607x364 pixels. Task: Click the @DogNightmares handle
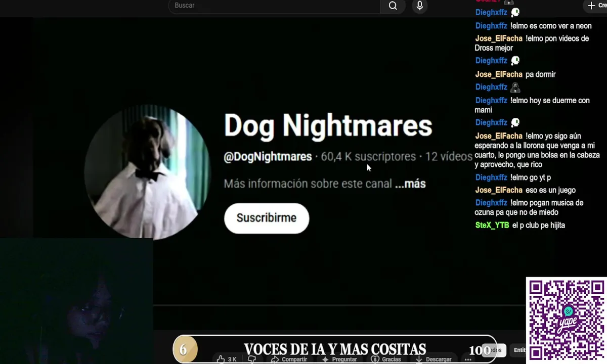click(x=268, y=157)
